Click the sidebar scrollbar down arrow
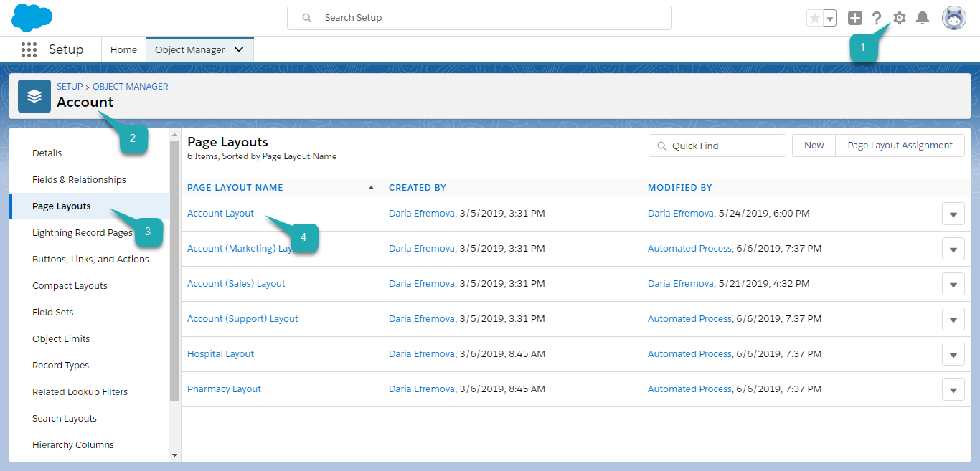This screenshot has width=980, height=471. 174,455
